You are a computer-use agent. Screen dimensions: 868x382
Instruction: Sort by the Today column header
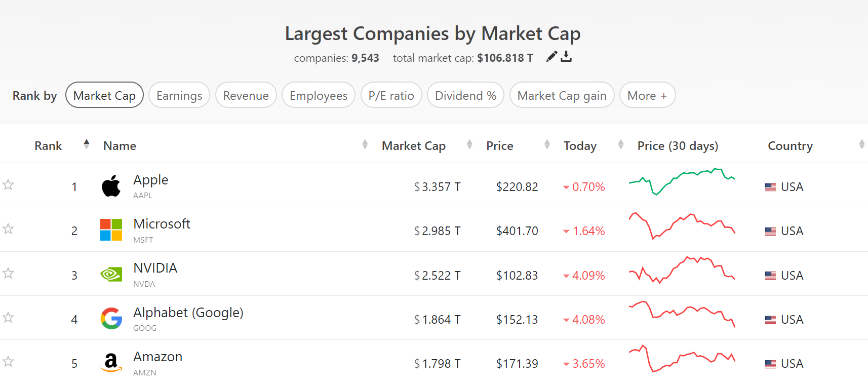(x=580, y=146)
